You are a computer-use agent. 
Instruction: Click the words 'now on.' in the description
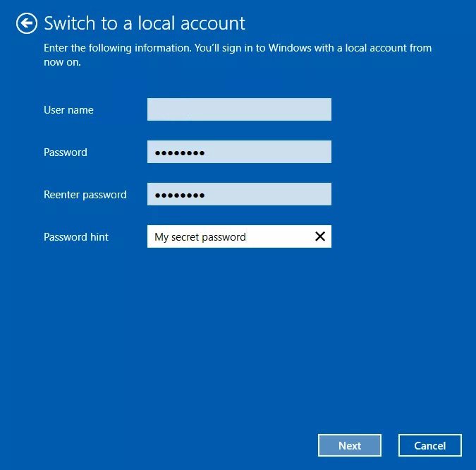(x=62, y=62)
